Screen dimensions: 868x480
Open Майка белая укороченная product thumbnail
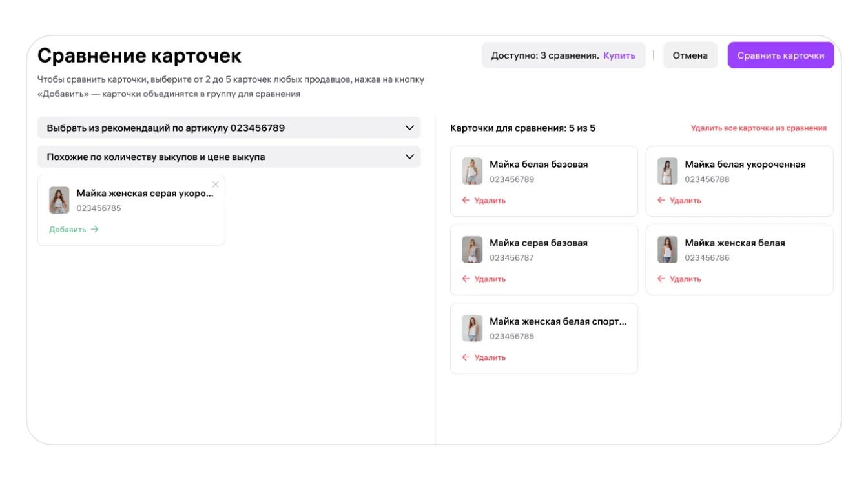pyautogui.click(x=668, y=172)
